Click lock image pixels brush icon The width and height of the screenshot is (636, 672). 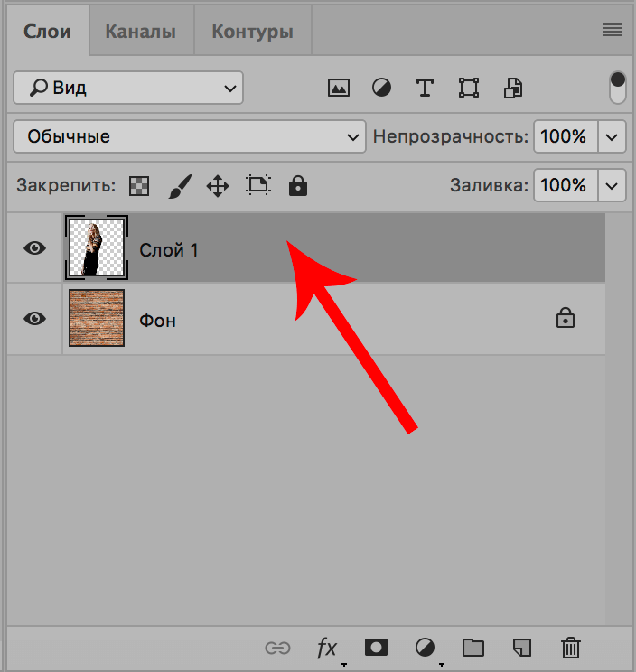180,187
